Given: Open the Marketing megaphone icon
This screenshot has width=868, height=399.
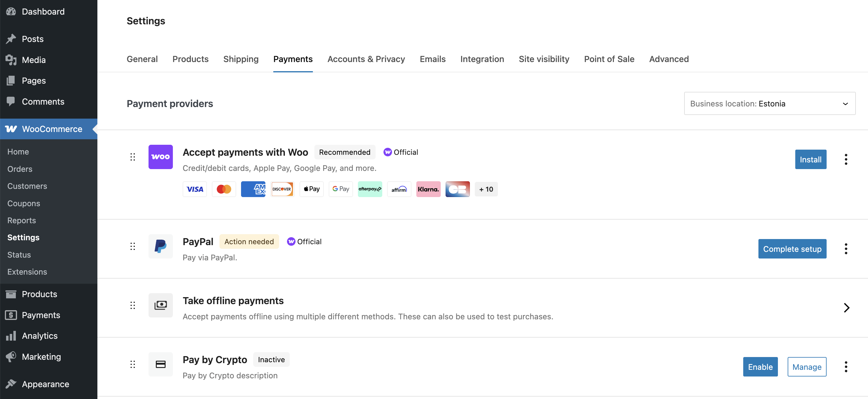Looking at the screenshot, I should click(x=11, y=356).
